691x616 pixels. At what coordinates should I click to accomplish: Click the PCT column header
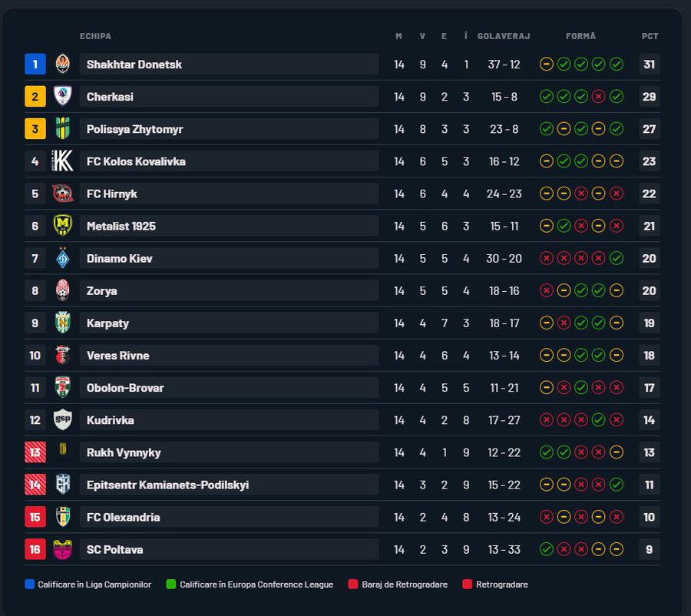click(650, 36)
